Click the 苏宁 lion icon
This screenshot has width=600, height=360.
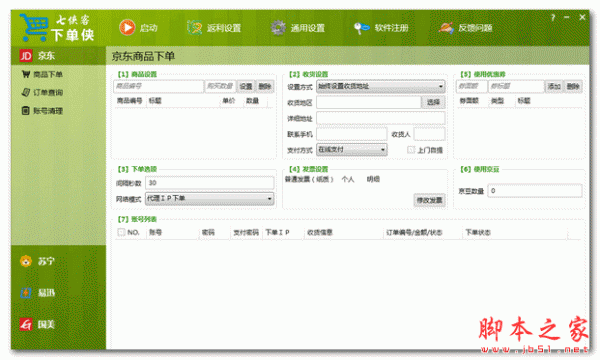26,261
